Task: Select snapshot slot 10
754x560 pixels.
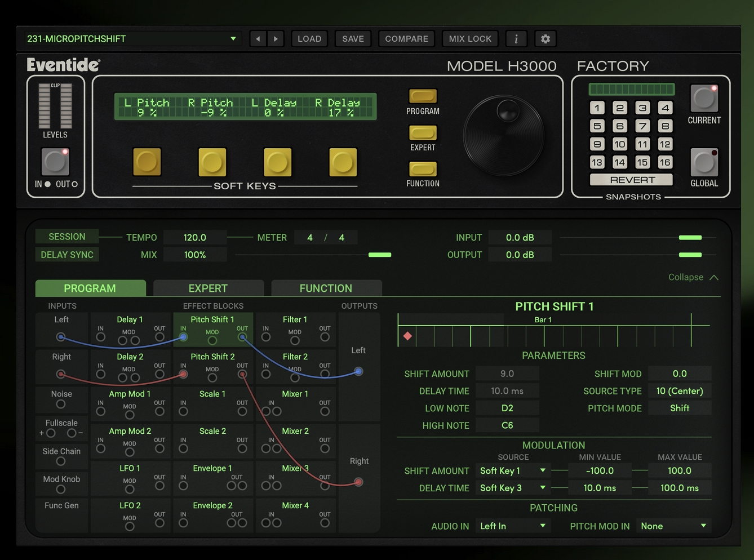Action: click(619, 144)
